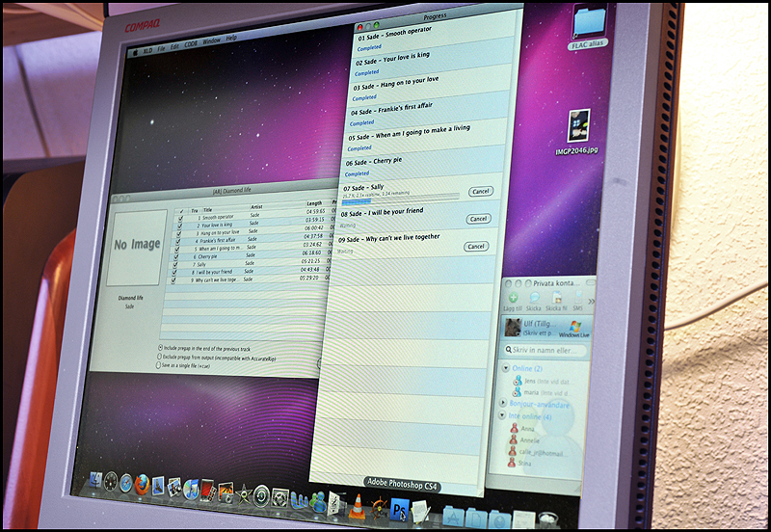
Task: Open iTunes from the Dock
Action: [x=190, y=490]
